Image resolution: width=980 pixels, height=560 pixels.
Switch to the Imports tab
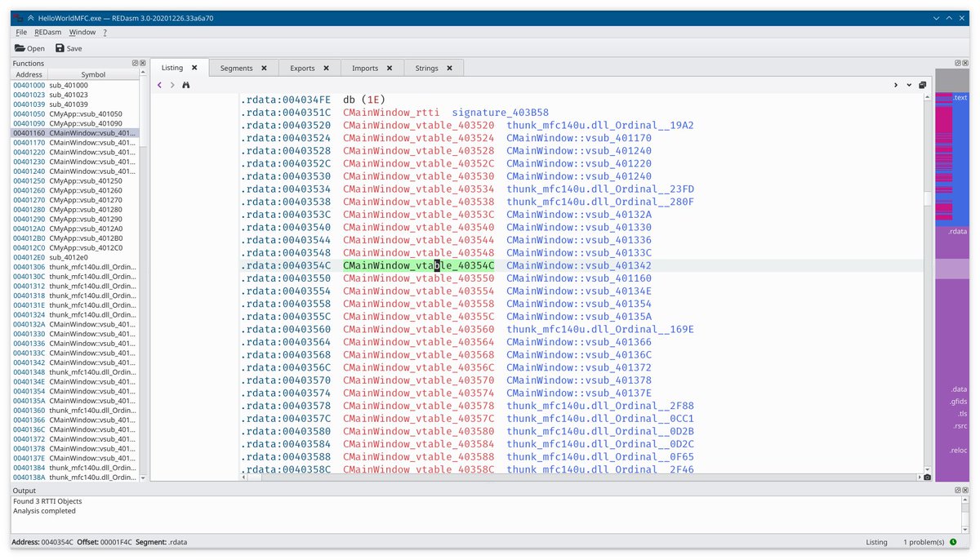tap(372, 69)
